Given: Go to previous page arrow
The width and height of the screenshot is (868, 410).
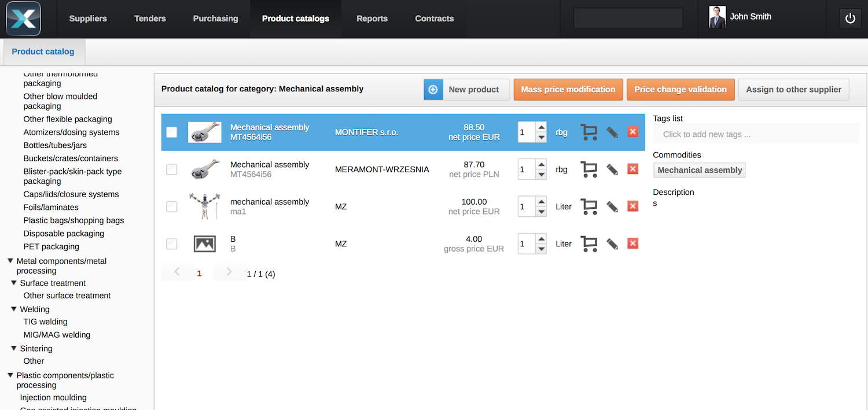Looking at the screenshot, I should (x=177, y=272).
